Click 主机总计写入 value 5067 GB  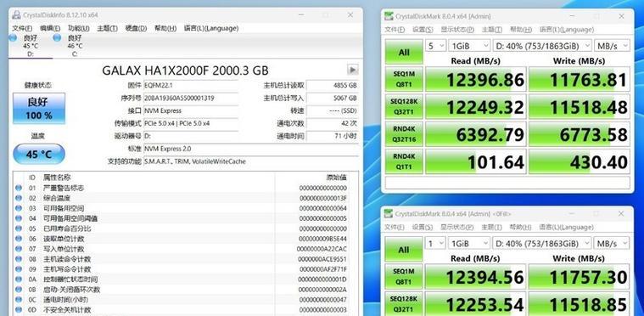(x=333, y=99)
